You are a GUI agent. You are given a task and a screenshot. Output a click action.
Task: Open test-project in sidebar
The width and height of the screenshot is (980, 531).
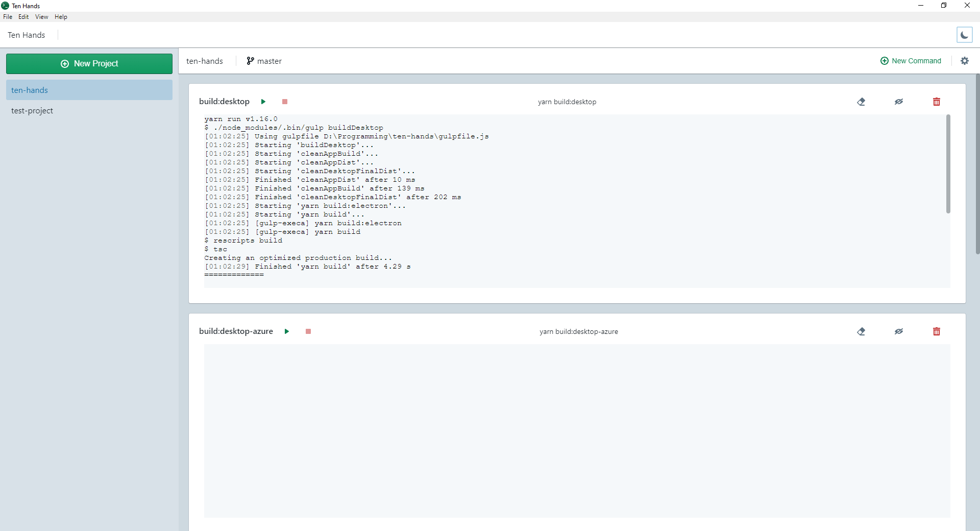tap(89, 110)
